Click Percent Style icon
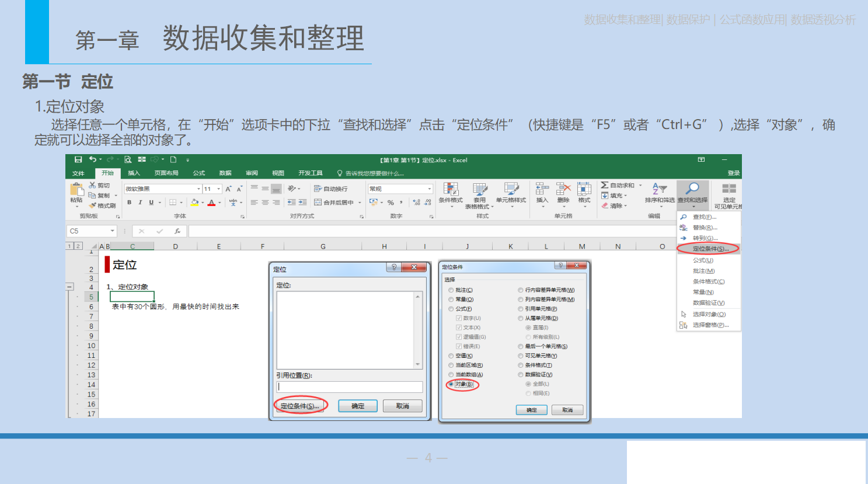868x484 pixels. 391,203
